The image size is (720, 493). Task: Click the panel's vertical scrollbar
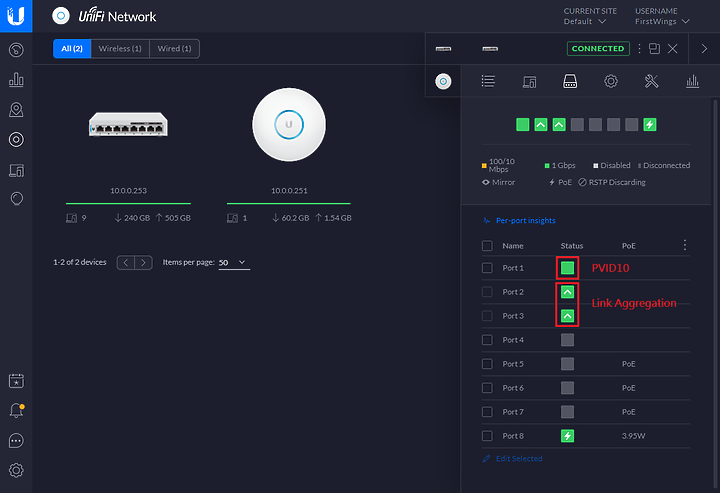pos(714,294)
